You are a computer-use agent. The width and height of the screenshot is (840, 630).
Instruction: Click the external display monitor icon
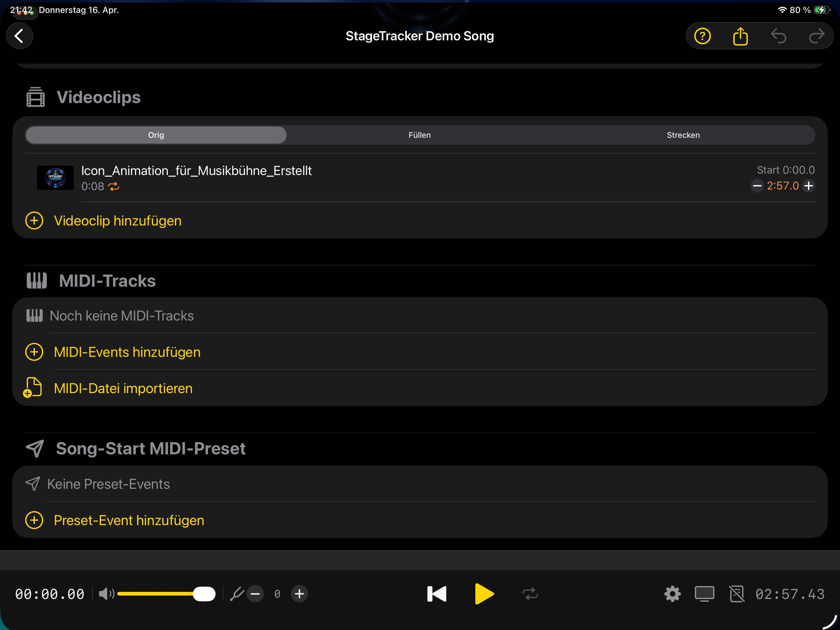point(704,593)
